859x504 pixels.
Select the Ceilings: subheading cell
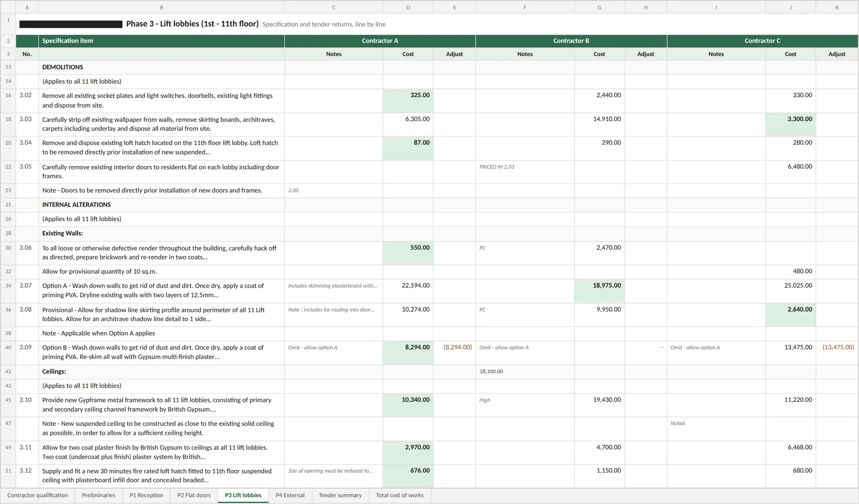click(161, 372)
